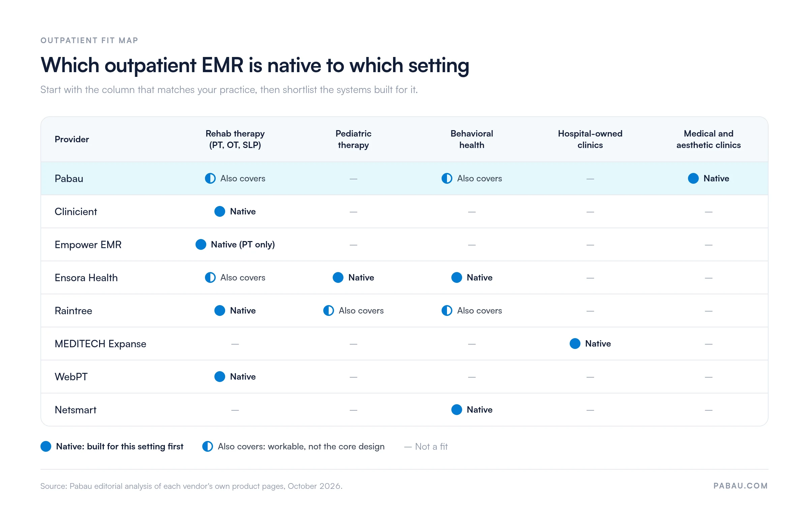Viewport: 809px width, 532px height.
Task: Click 'Native: built for this setting first' legend text
Action: coord(120,446)
